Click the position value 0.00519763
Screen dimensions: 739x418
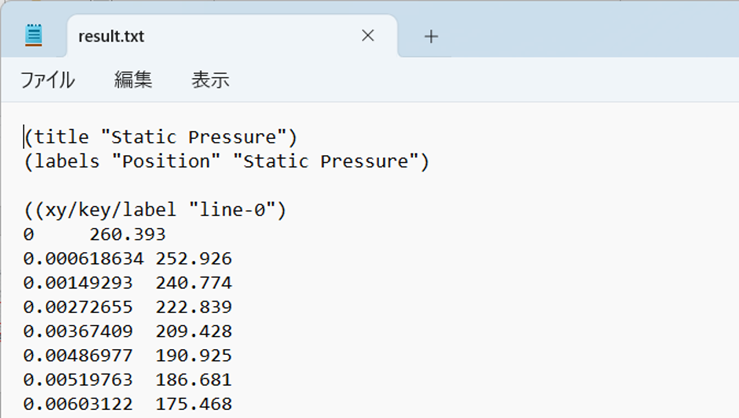pyautogui.click(x=78, y=380)
